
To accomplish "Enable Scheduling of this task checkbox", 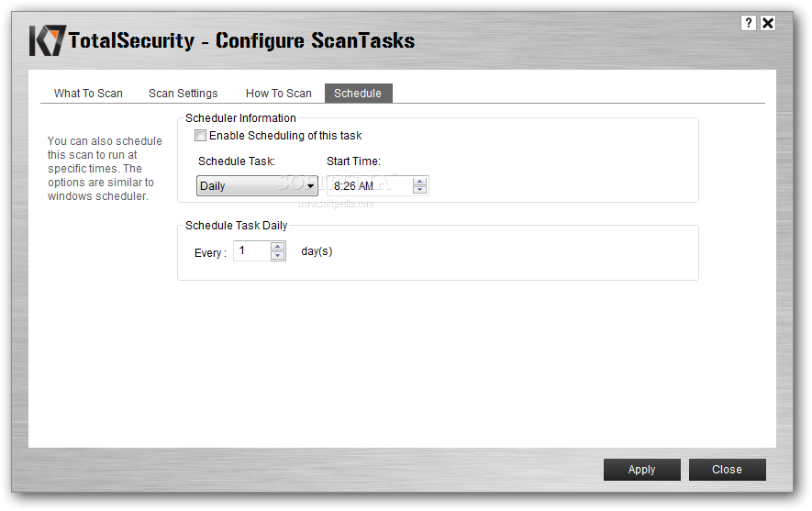I will pos(200,135).
